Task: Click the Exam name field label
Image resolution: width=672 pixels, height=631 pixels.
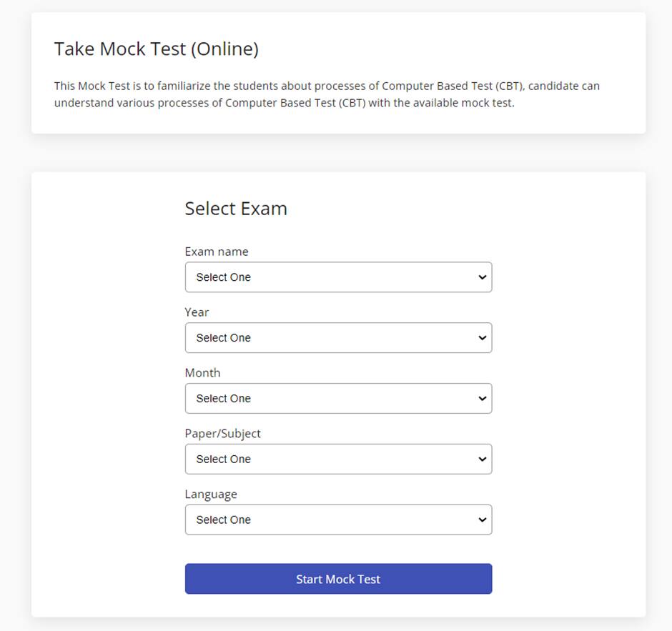Action: pyautogui.click(x=217, y=252)
